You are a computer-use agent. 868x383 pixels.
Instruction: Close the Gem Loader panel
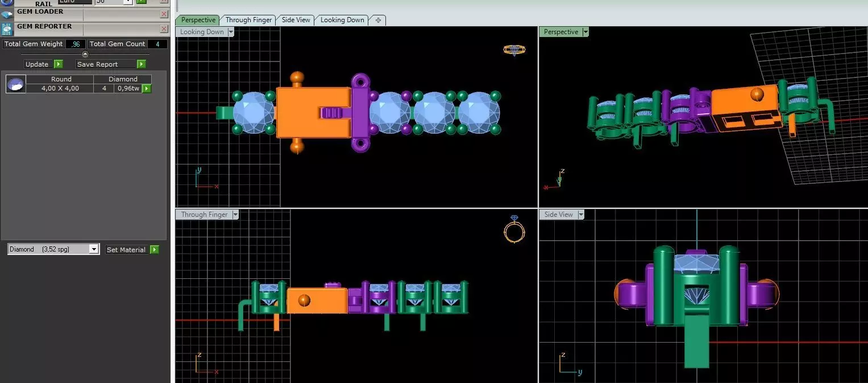pyautogui.click(x=164, y=14)
